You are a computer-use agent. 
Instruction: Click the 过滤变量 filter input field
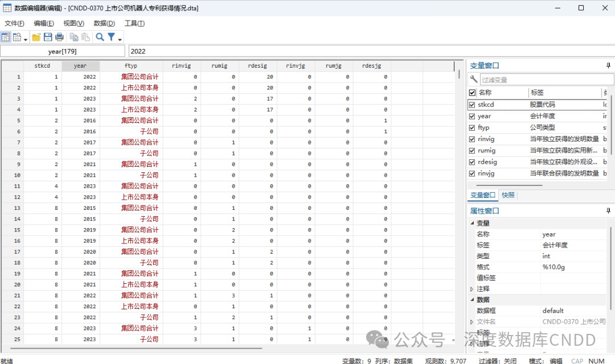tap(546, 80)
